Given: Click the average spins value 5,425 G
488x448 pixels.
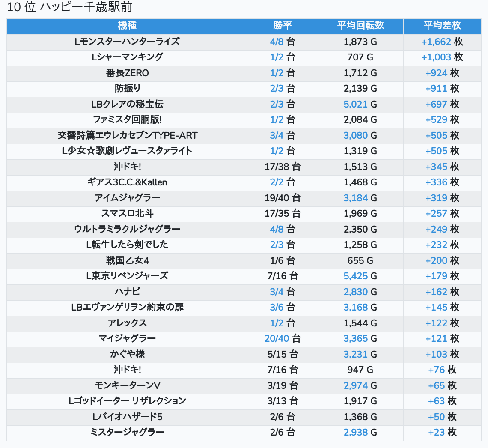Looking at the screenshot, I should click(360, 276).
